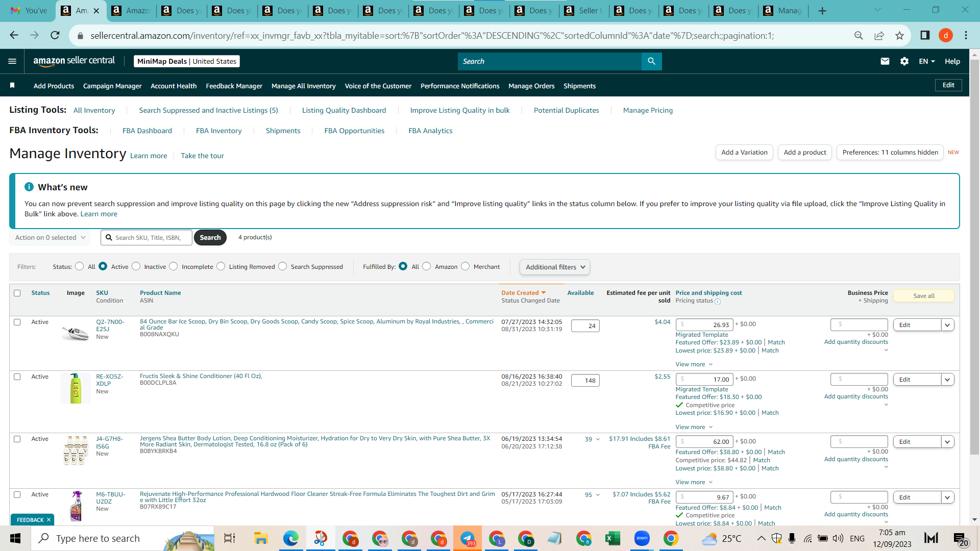Select the Listing Removed radio button
Viewport: 980px width, 551px height.
tap(220, 266)
